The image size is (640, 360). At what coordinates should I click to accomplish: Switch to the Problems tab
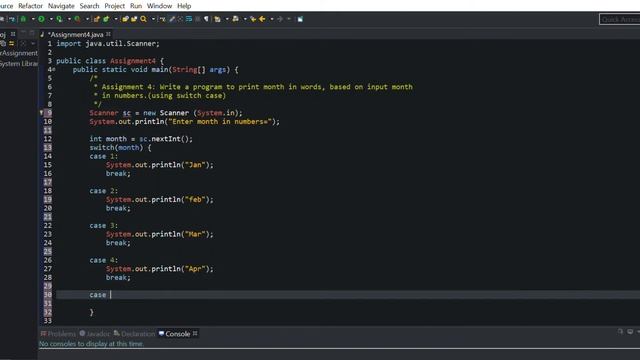click(x=58, y=334)
